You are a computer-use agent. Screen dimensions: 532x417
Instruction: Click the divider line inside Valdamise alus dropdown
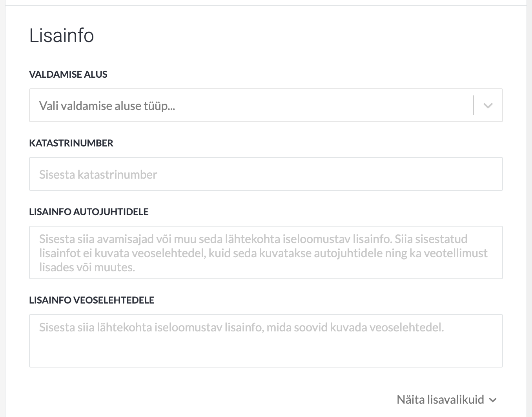point(474,105)
